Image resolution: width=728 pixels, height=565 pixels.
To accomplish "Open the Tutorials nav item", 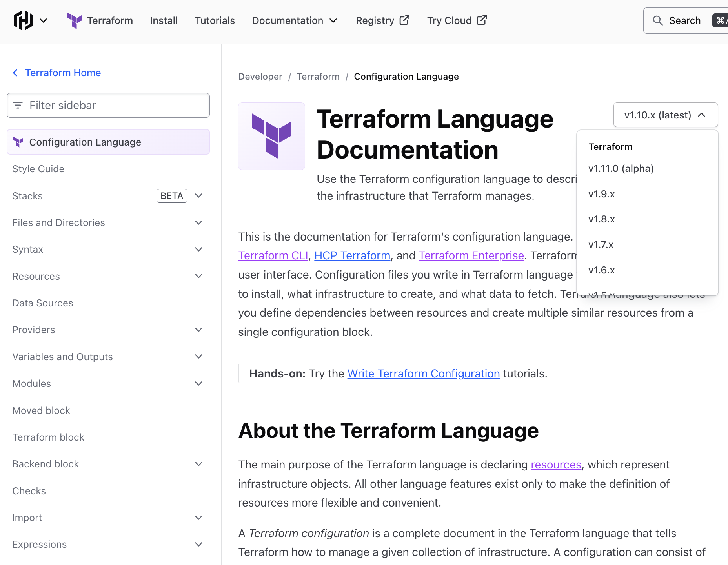I will (215, 20).
